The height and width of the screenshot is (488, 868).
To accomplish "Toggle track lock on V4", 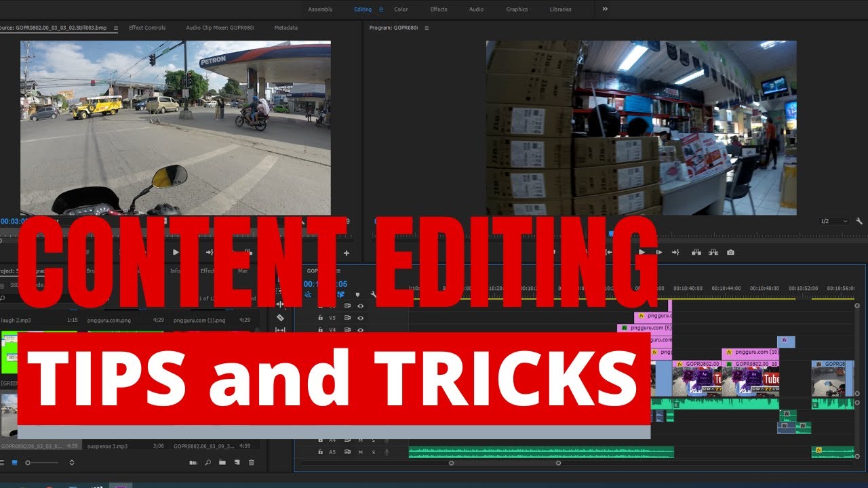I will coord(321,329).
